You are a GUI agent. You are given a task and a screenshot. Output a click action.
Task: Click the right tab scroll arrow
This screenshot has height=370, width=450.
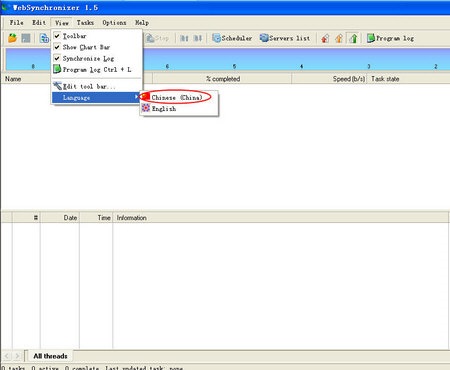[x=17, y=356]
